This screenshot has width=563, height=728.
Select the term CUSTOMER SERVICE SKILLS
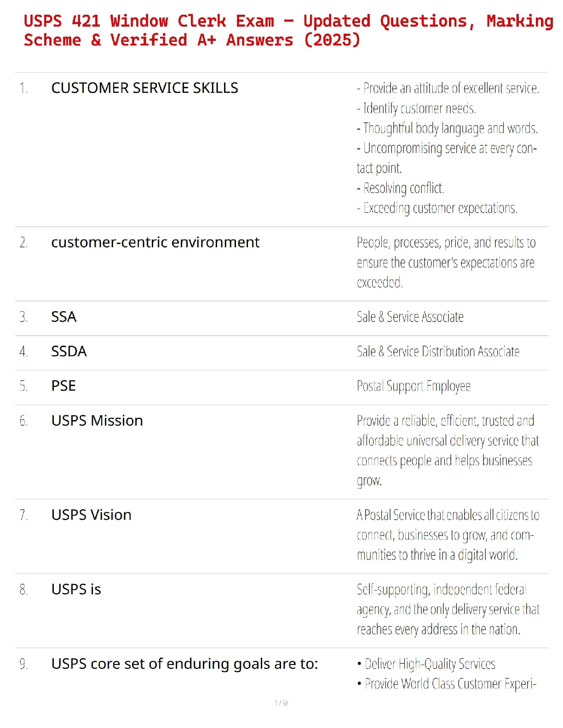pyautogui.click(x=144, y=88)
